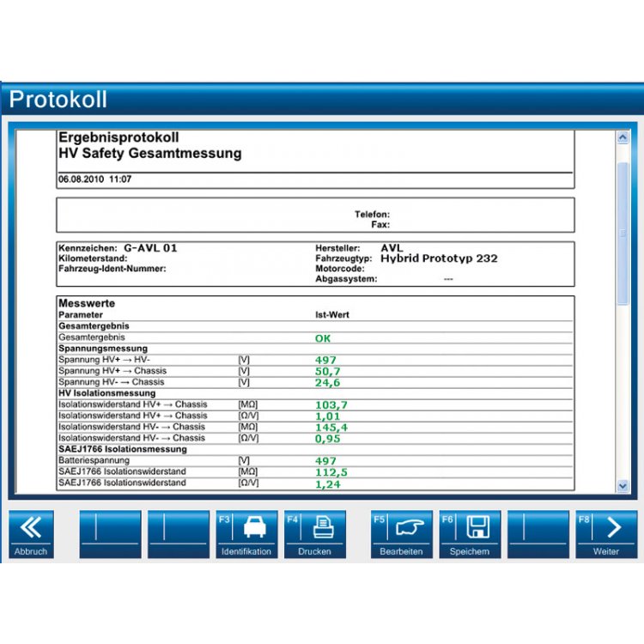The image size is (644, 644).
Task: Select the Kennzeichen value G-AVL 01
Action: (x=150, y=248)
